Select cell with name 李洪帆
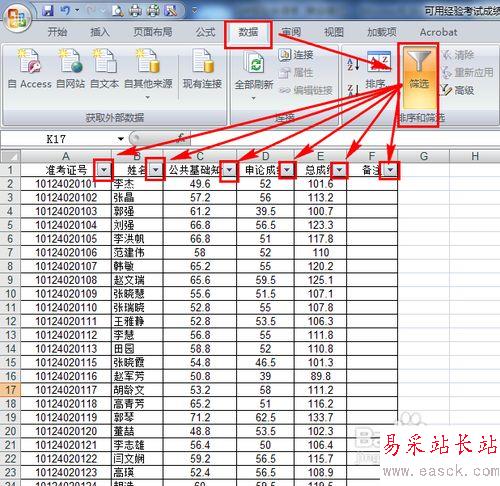 coord(137,239)
